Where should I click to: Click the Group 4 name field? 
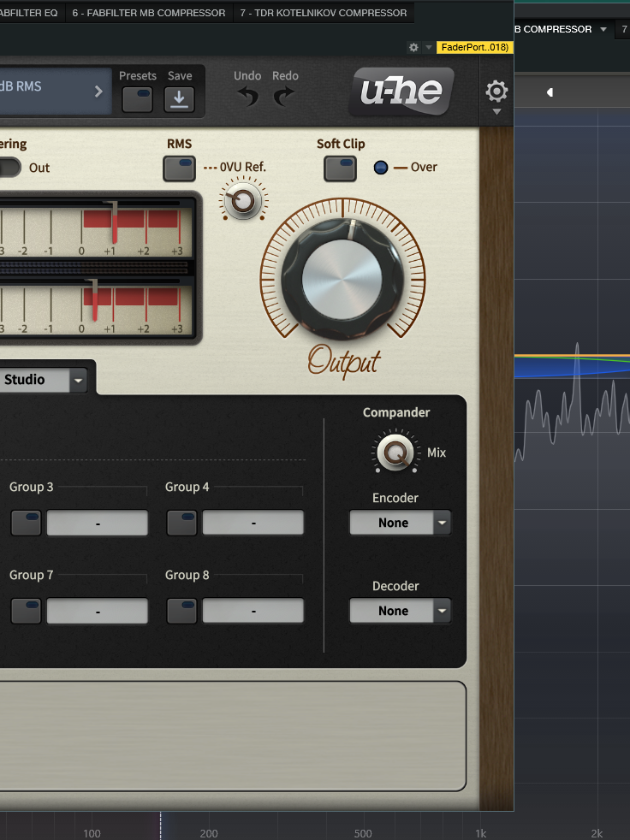(253, 523)
